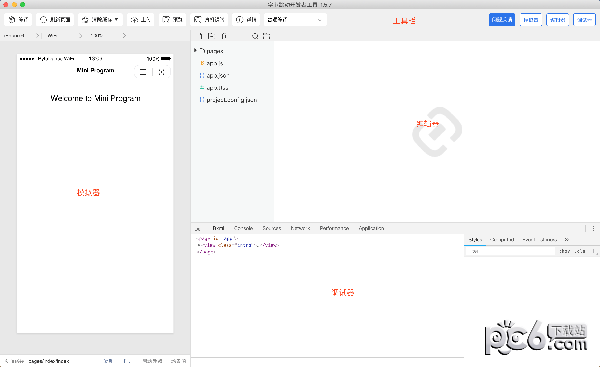Select the Computed sub-tab
The width and height of the screenshot is (600, 367).
[x=502, y=240]
